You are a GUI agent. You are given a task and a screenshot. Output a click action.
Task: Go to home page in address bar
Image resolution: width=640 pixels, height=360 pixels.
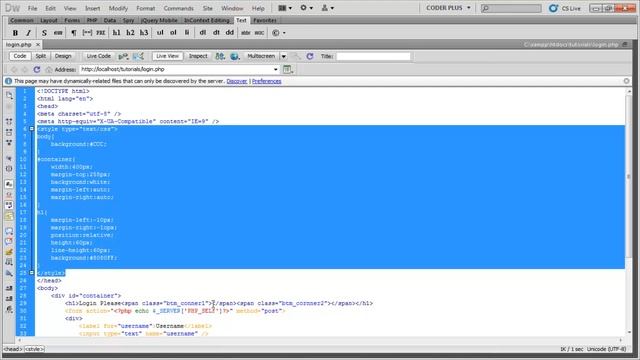click(49, 70)
